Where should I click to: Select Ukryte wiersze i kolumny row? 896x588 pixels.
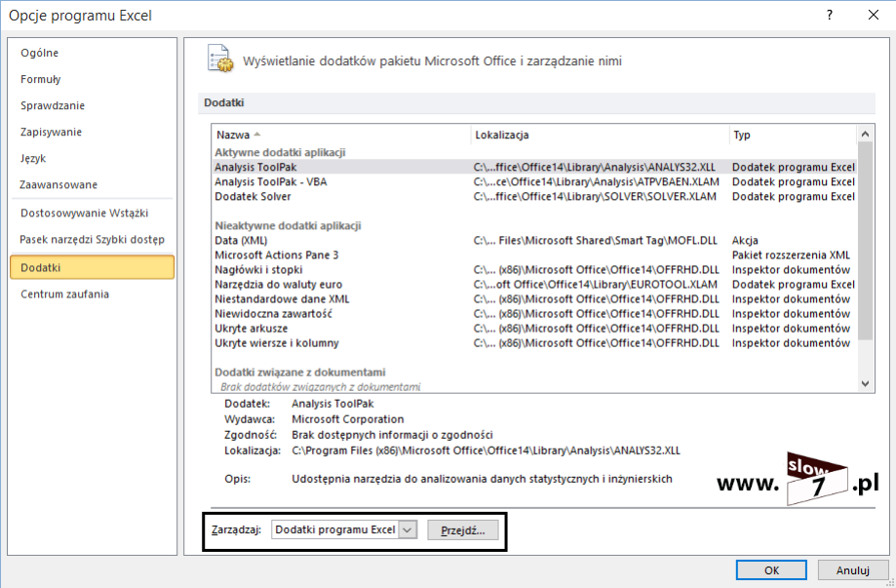coord(533,343)
